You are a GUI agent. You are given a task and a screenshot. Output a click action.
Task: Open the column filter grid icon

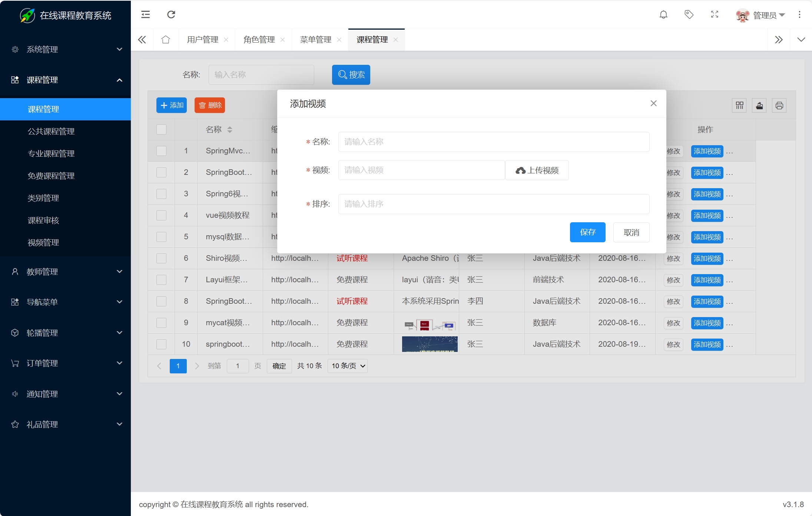coord(739,106)
